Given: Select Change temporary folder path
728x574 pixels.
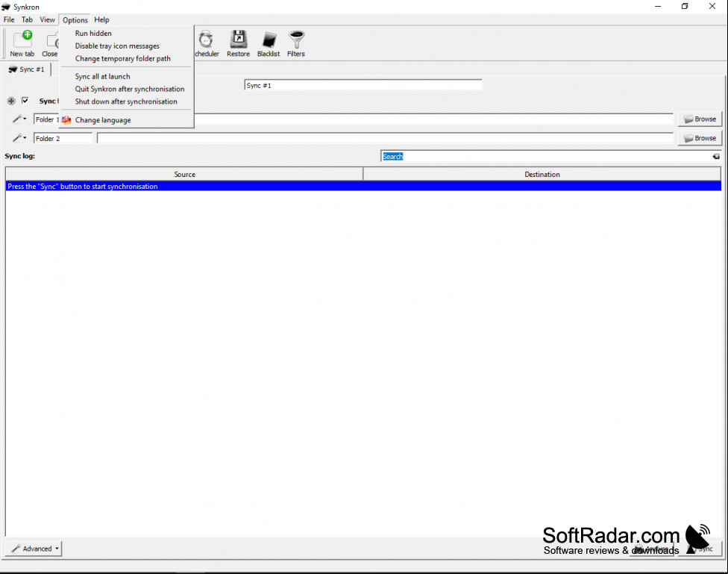Looking at the screenshot, I should 126,58.
